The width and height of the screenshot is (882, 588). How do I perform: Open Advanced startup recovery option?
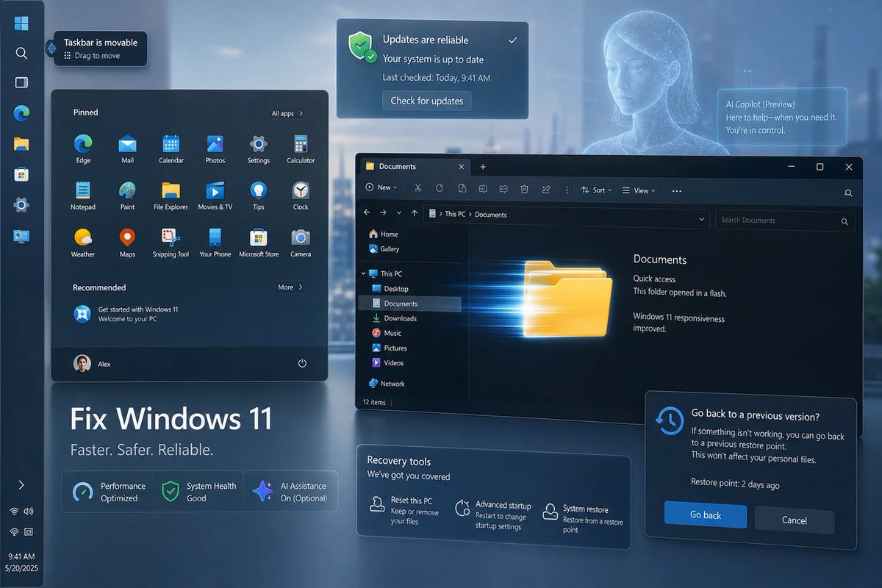pyautogui.click(x=493, y=514)
